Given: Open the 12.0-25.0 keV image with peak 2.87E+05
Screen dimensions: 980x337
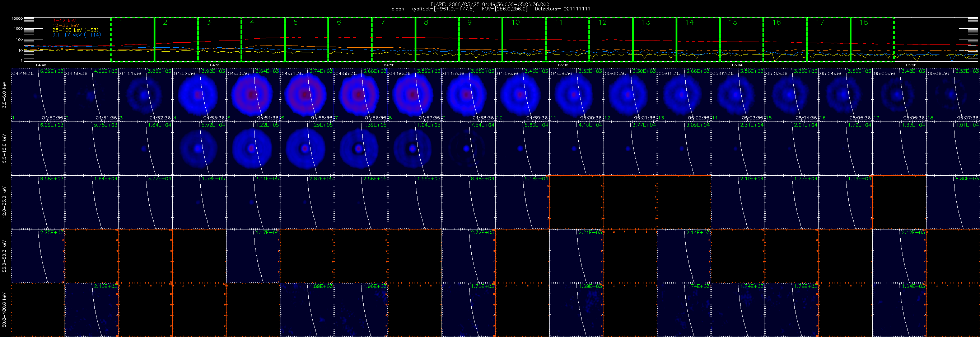Looking at the screenshot, I should [307, 202].
